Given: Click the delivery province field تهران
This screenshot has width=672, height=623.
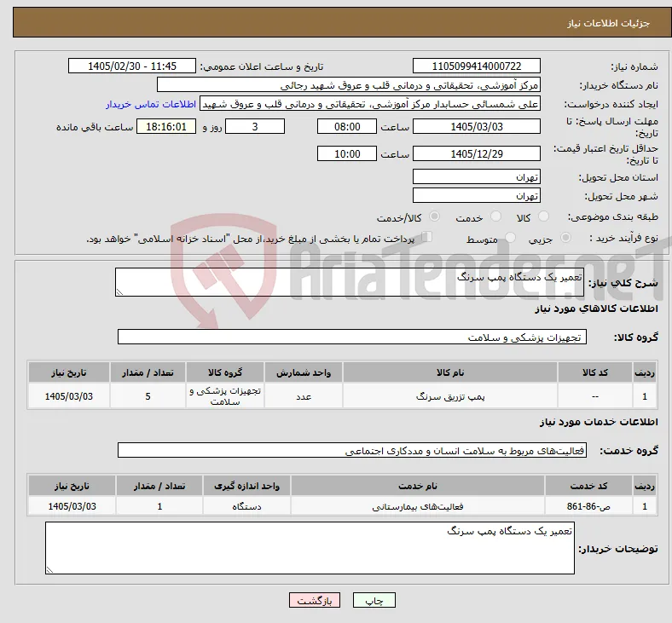Looking at the screenshot, I should coord(476,176).
